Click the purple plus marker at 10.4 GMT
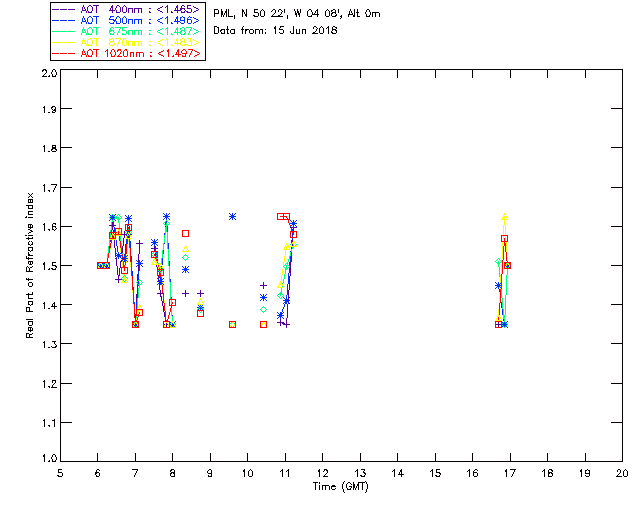This screenshot has height=512, width=640. pos(263,286)
